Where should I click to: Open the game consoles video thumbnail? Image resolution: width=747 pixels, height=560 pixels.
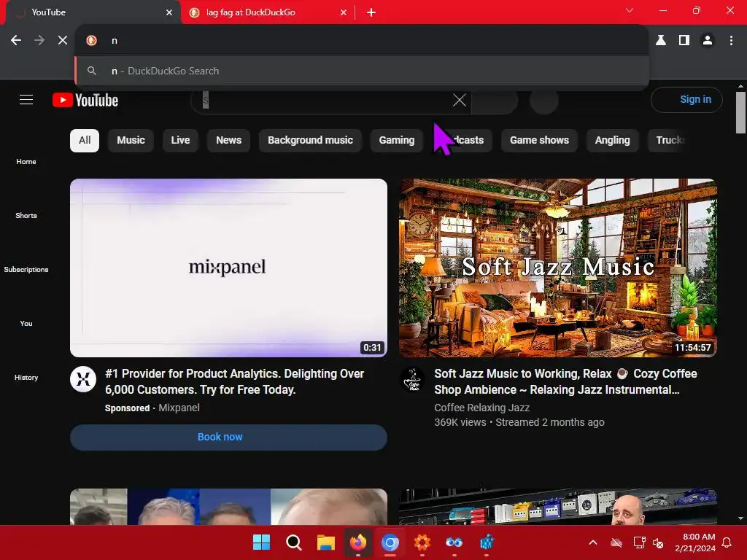click(558, 507)
